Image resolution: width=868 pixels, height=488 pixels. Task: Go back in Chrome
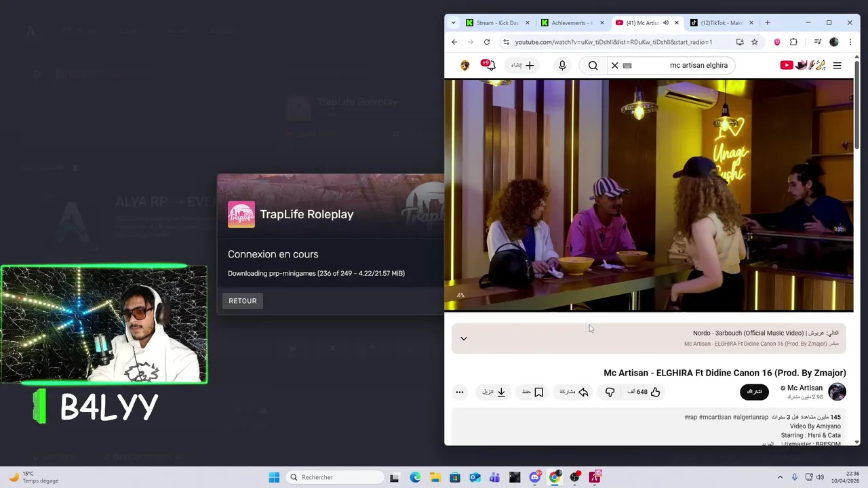click(454, 42)
